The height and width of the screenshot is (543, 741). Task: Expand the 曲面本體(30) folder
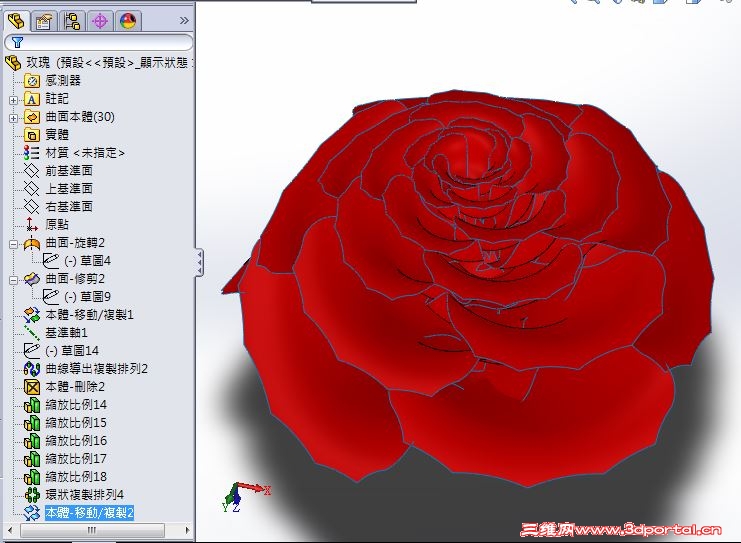(13, 118)
